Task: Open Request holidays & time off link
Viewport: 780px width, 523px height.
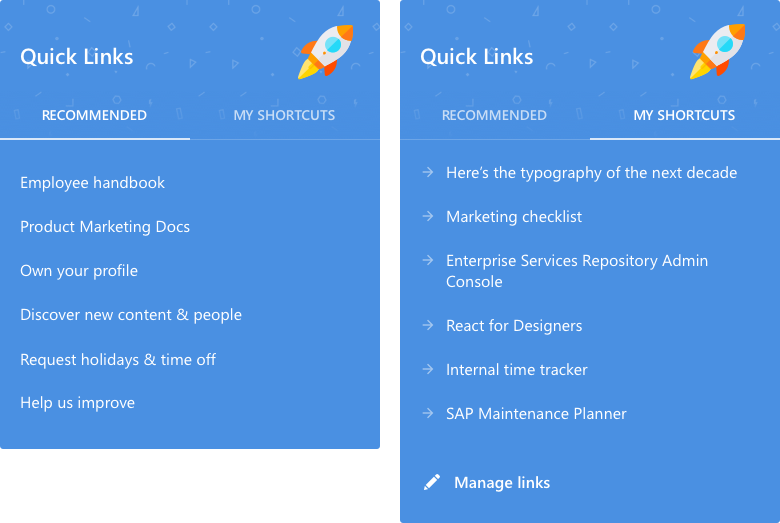Action: tap(118, 359)
